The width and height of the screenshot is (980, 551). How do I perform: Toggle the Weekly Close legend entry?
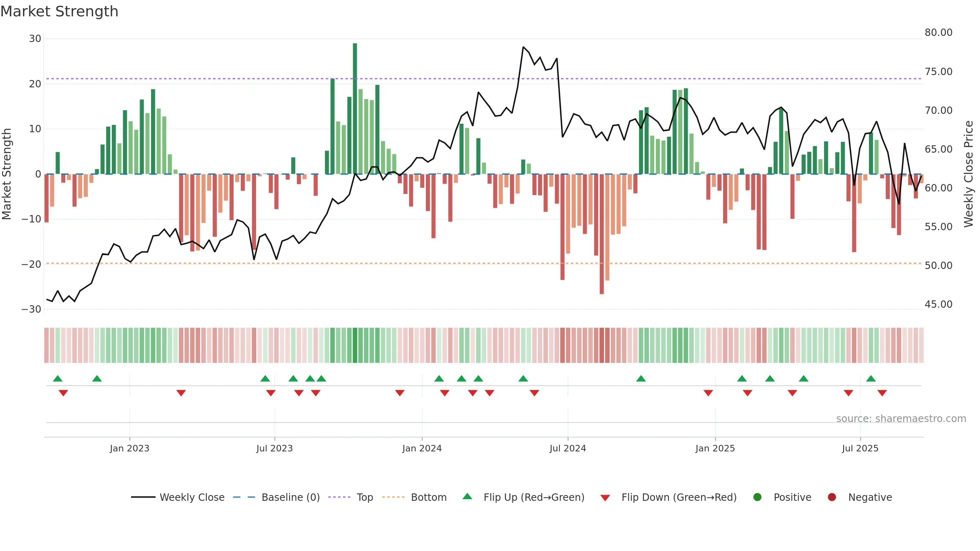tap(178, 497)
